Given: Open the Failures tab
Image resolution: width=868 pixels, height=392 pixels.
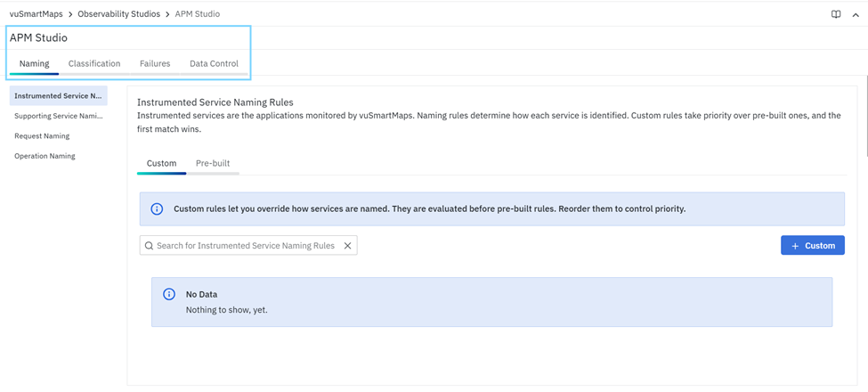Looking at the screenshot, I should point(155,63).
